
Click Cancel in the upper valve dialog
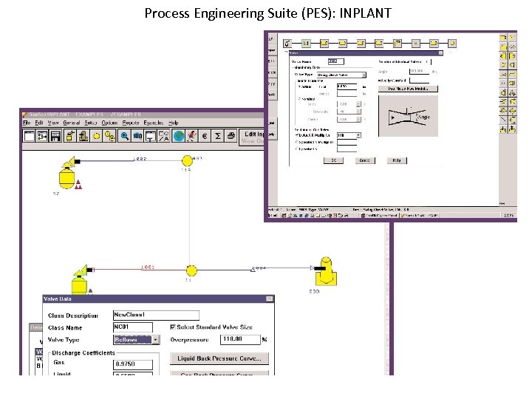[365, 160]
